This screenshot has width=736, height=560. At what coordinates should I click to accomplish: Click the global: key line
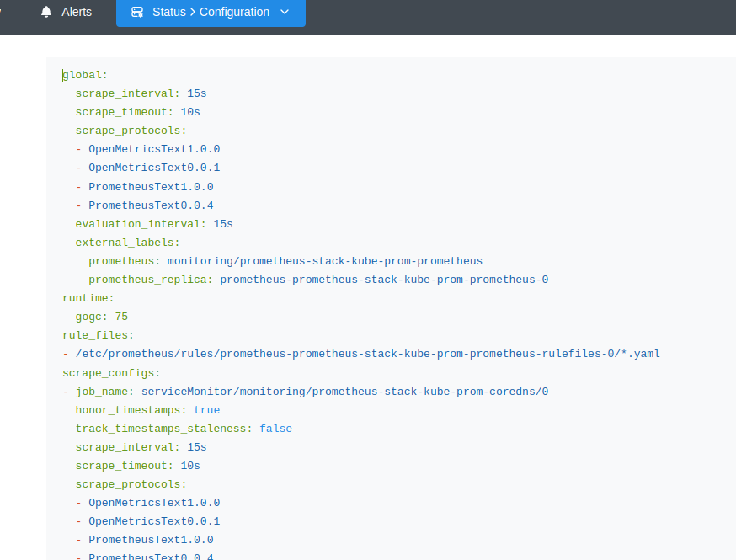coord(85,75)
